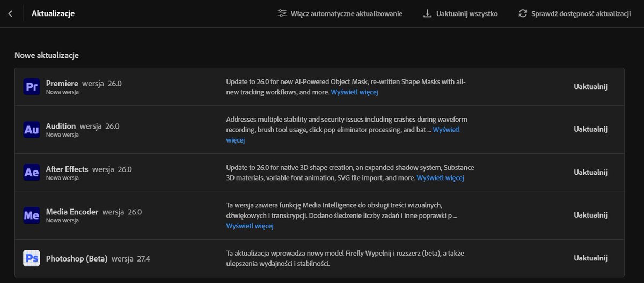
Task: Select the Photoshop (Beta) app name text
Action: pos(77,258)
